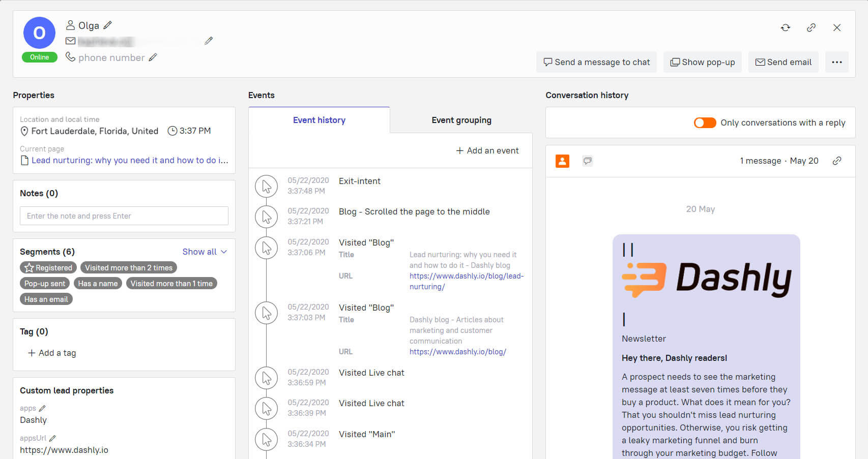Click the Scrolled the page event icon

pyautogui.click(x=266, y=217)
